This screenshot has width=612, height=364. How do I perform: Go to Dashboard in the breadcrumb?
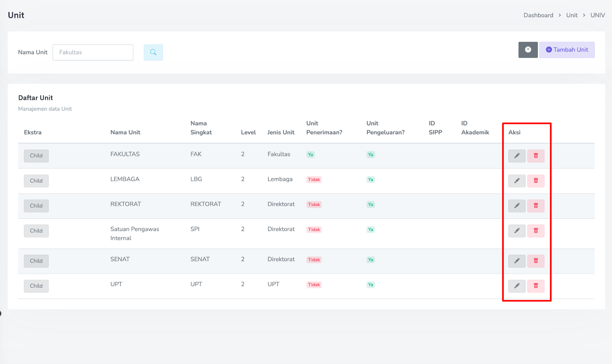(x=538, y=15)
